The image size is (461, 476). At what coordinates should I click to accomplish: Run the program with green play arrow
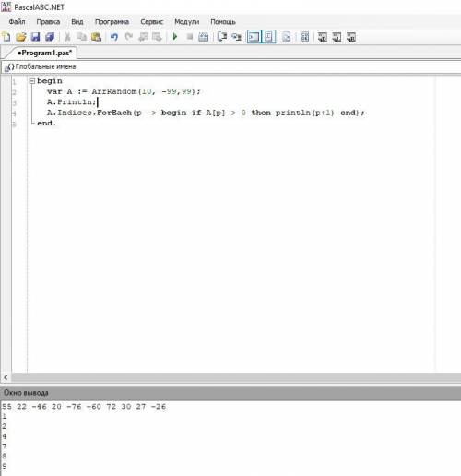click(x=175, y=37)
